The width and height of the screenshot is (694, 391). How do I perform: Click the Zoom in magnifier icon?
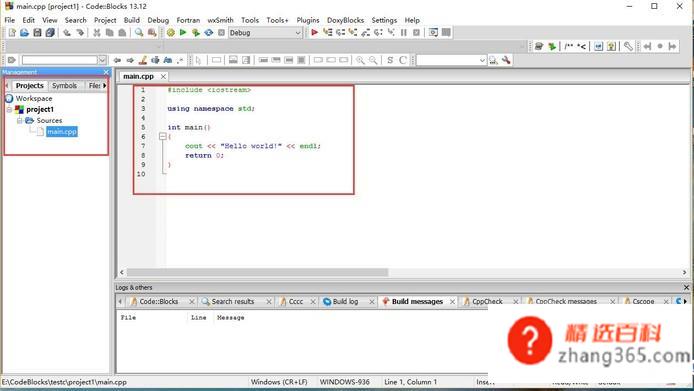[361, 60]
